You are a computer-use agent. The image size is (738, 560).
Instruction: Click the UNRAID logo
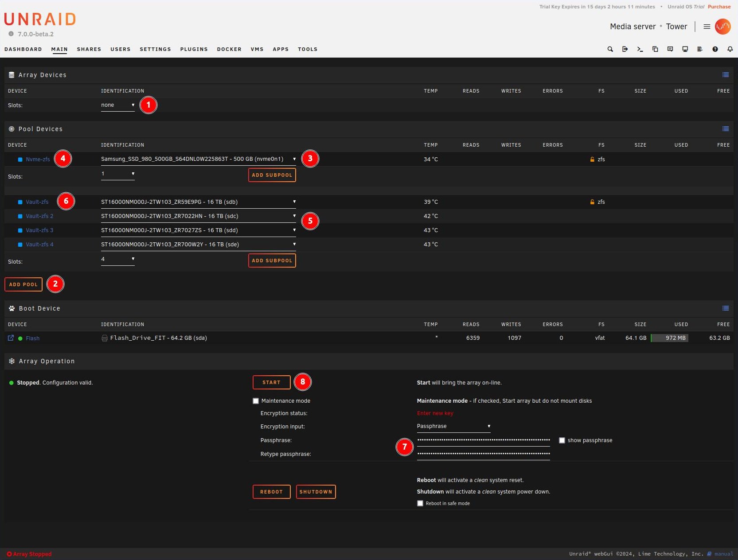[40, 19]
